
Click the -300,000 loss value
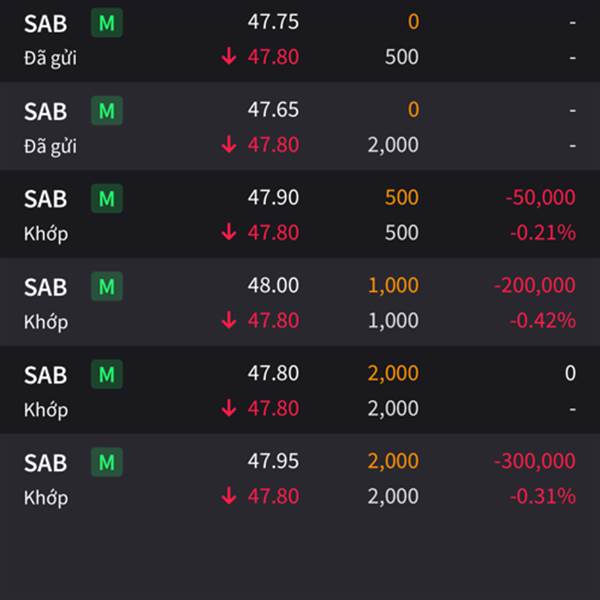535,461
